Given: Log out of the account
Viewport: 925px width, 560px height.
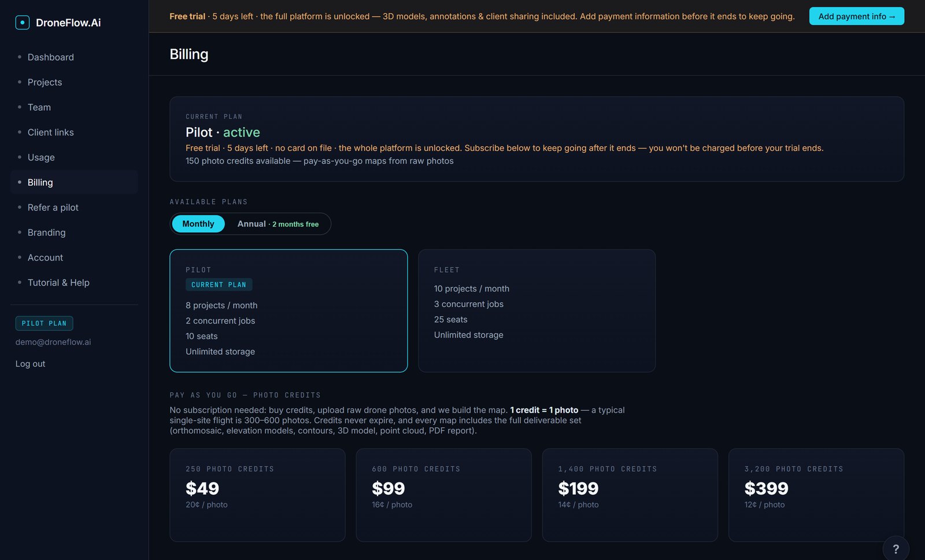Looking at the screenshot, I should [30, 364].
